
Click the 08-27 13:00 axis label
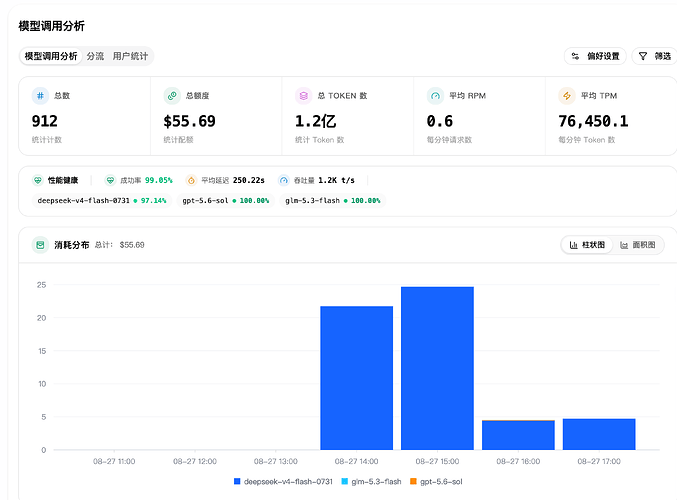point(275,461)
